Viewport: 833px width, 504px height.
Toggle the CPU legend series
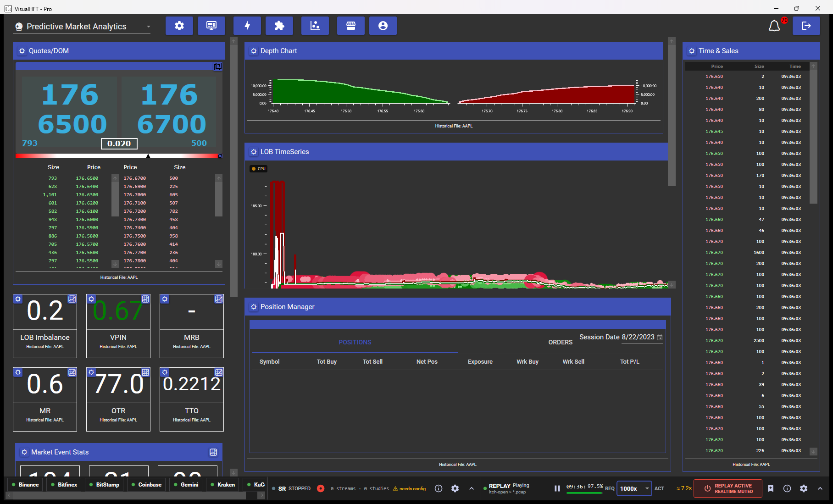(x=258, y=169)
